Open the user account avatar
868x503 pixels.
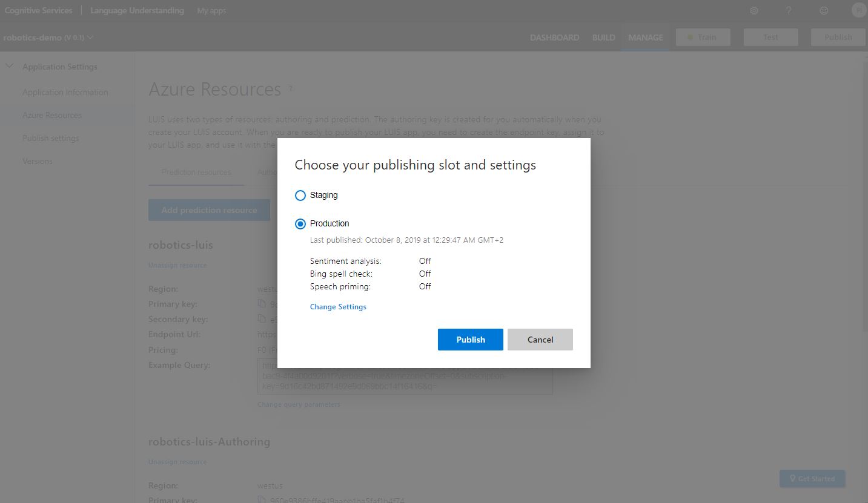(x=859, y=10)
